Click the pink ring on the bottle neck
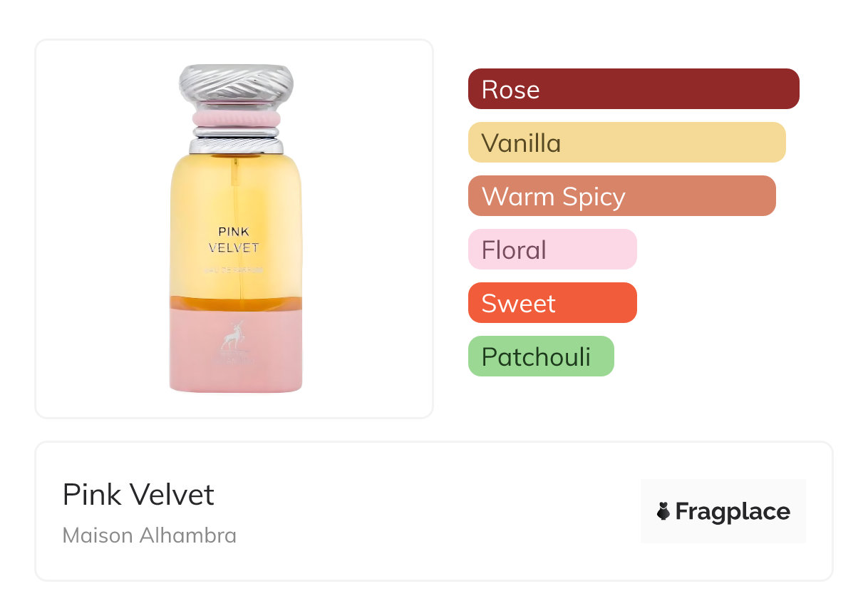Screen dimensions: 868x616 click(236, 118)
